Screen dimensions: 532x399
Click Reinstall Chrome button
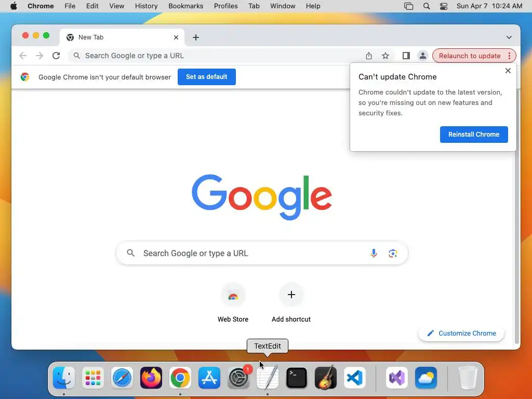(474, 135)
